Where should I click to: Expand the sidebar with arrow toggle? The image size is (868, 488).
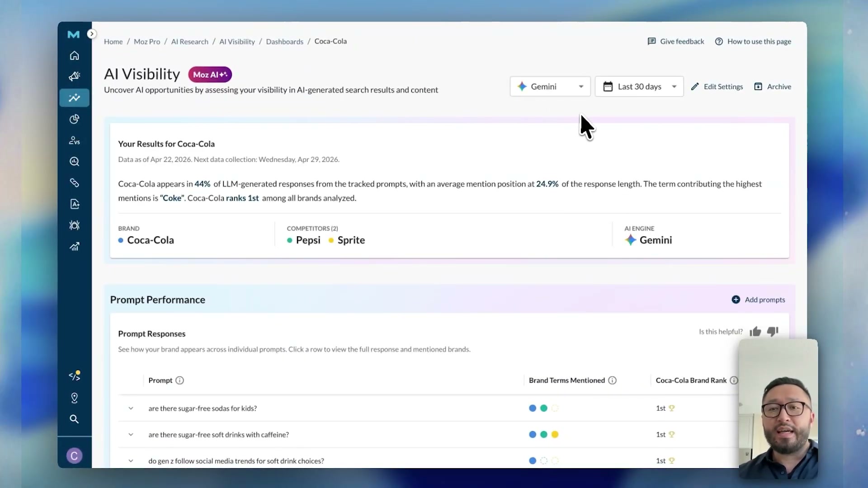click(92, 34)
